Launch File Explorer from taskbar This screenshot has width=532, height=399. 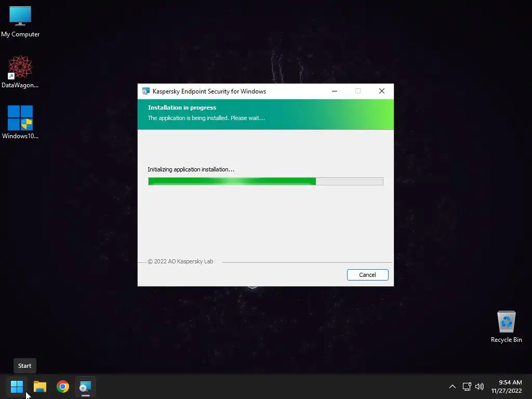click(39, 387)
